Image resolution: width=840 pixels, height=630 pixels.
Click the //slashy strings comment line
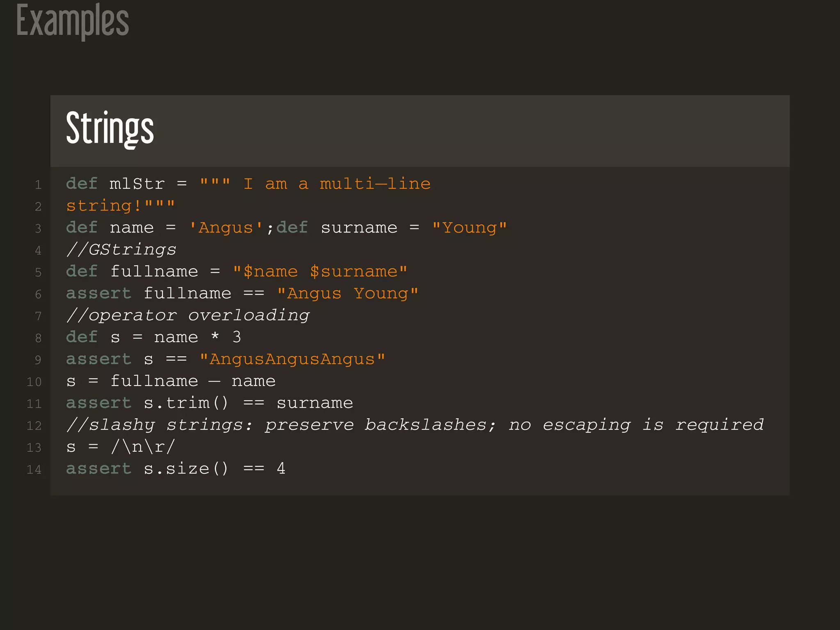click(415, 425)
